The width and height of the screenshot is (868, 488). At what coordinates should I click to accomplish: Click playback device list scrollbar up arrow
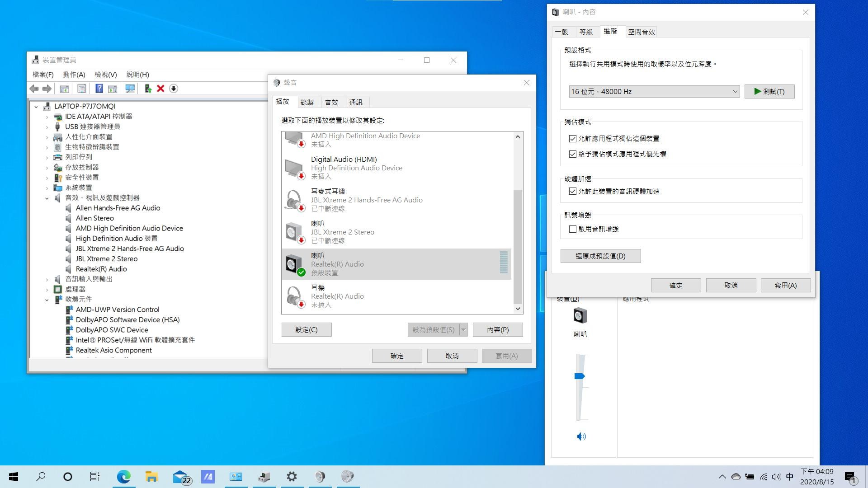518,136
